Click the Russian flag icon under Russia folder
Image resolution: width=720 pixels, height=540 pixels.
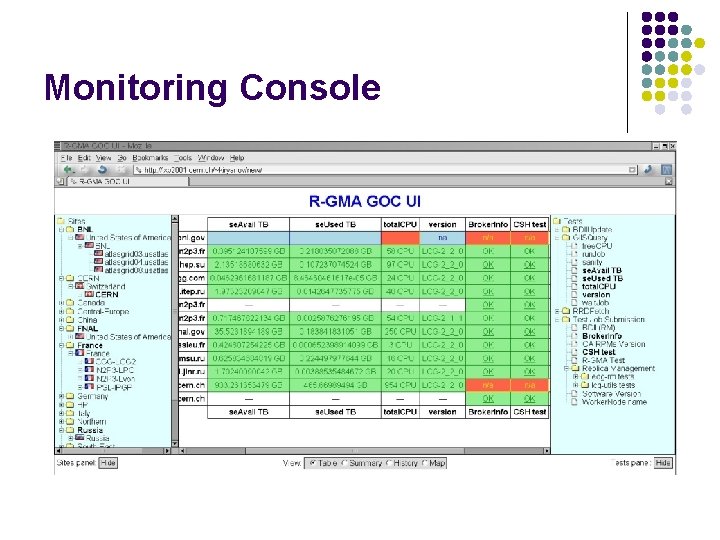[x=80, y=438]
